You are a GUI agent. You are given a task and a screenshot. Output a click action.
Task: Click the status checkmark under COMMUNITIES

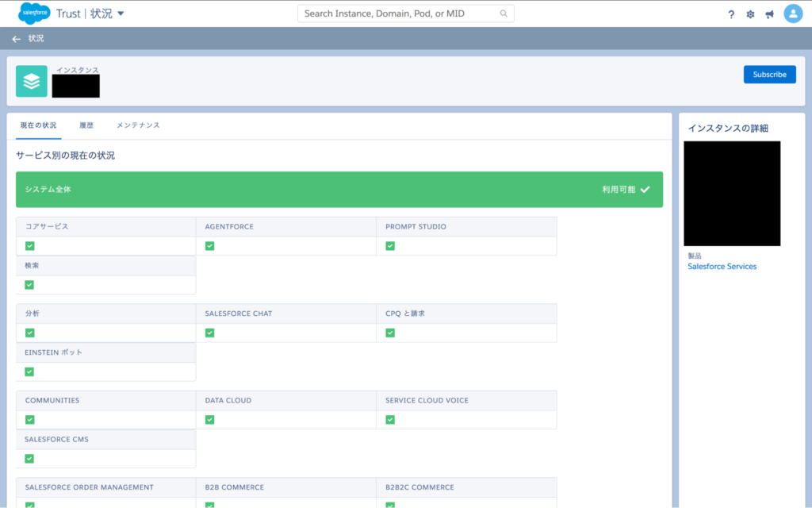click(30, 419)
